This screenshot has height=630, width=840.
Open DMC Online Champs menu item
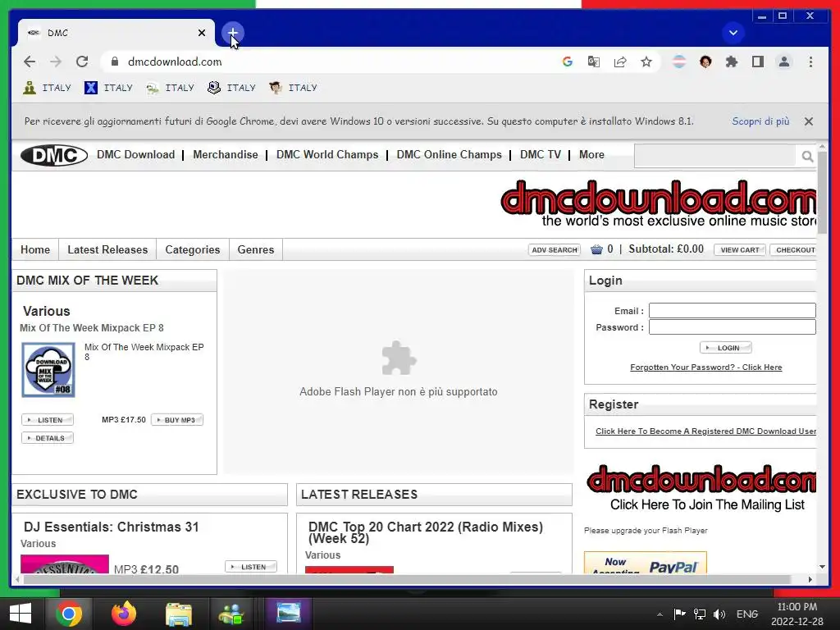pos(449,154)
